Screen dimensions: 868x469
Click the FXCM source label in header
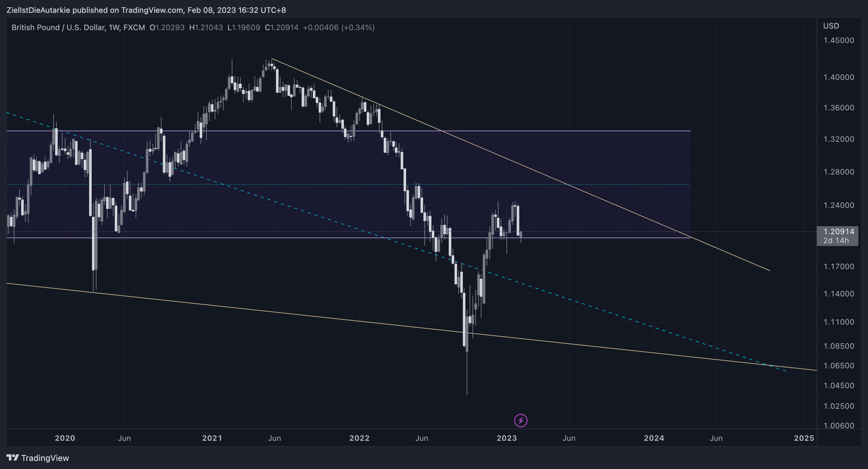(134, 27)
